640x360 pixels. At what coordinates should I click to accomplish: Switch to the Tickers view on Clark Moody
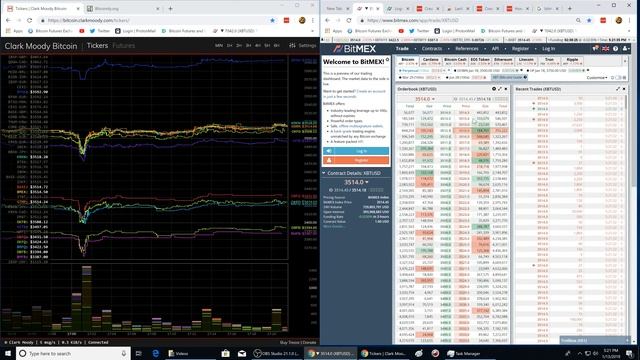(x=97, y=45)
